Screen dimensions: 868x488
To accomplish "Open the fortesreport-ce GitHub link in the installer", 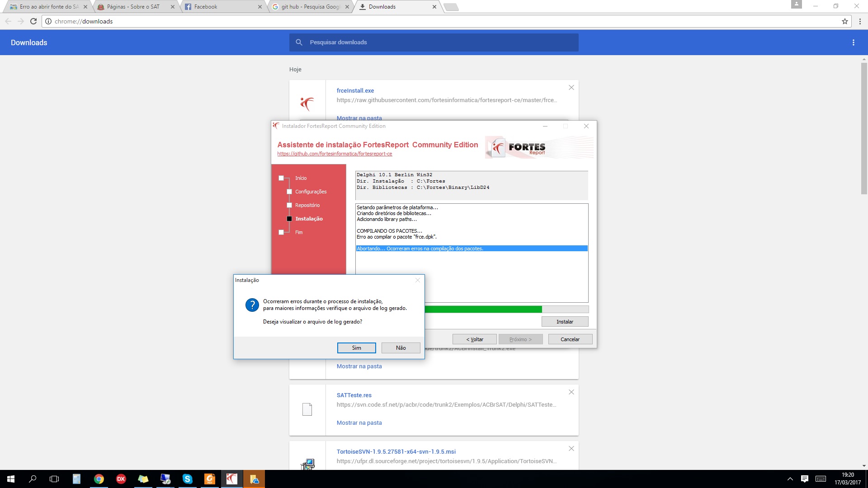I will point(335,154).
